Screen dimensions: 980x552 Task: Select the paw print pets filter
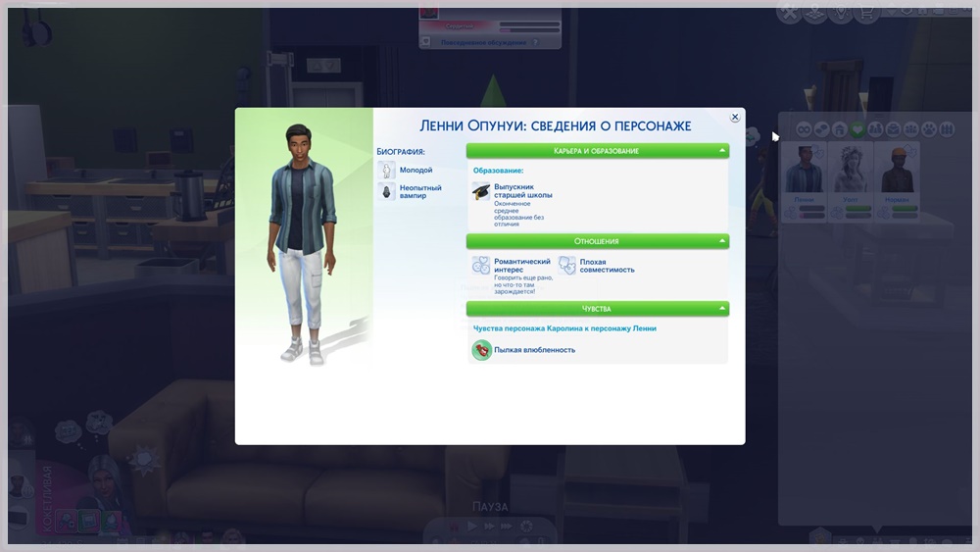(929, 129)
